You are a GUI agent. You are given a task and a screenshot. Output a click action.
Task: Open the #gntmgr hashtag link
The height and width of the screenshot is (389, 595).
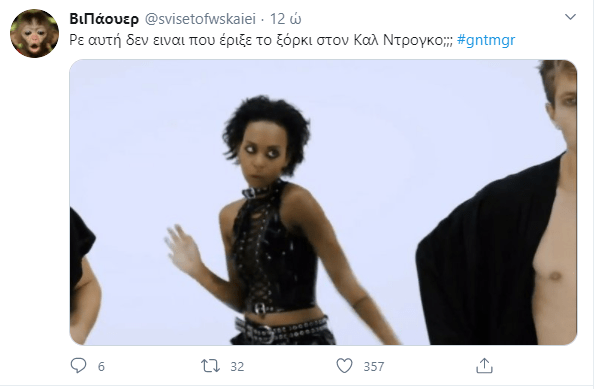pyautogui.click(x=486, y=40)
